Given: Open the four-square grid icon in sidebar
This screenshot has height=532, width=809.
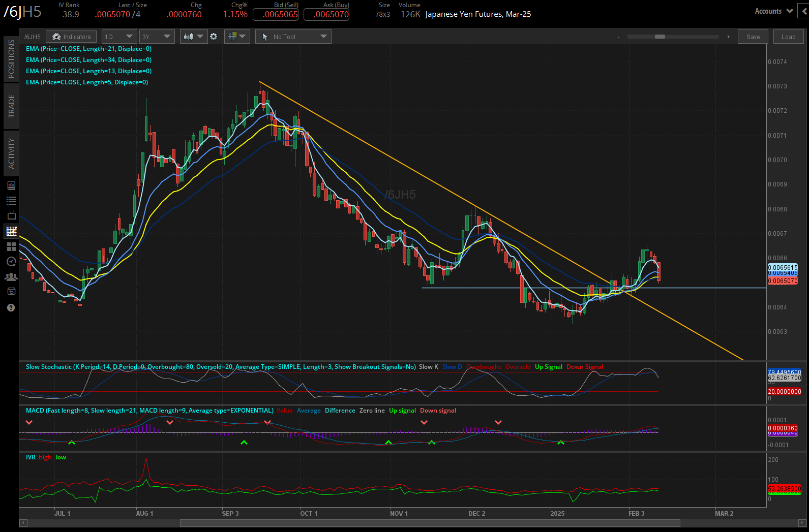Looking at the screenshot, I should point(11,246).
